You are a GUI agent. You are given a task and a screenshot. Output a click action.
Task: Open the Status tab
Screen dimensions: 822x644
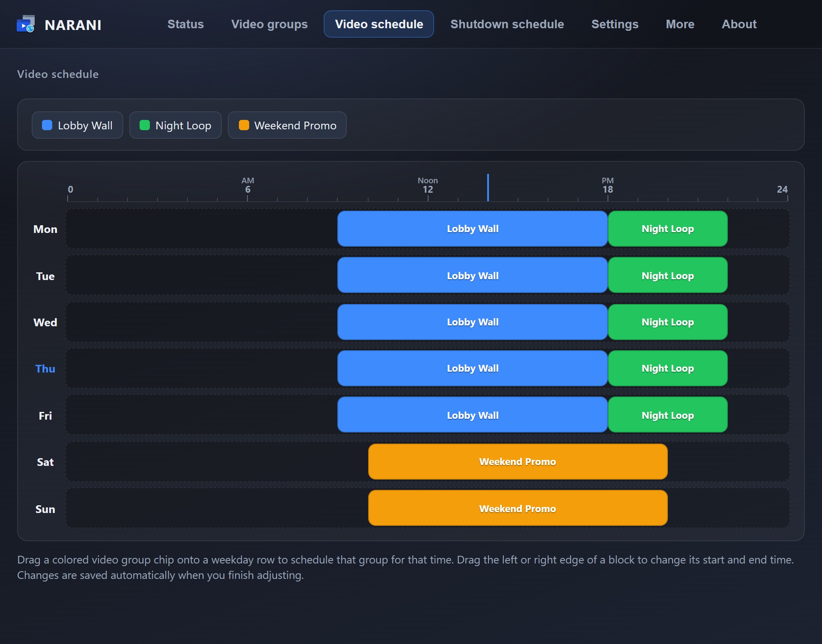(185, 24)
